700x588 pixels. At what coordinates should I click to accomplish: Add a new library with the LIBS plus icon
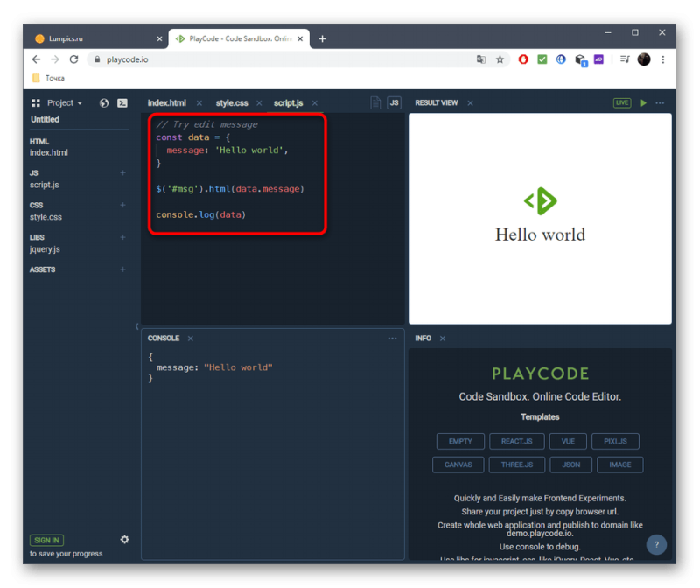pyautogui.click(x=122, y=237)
